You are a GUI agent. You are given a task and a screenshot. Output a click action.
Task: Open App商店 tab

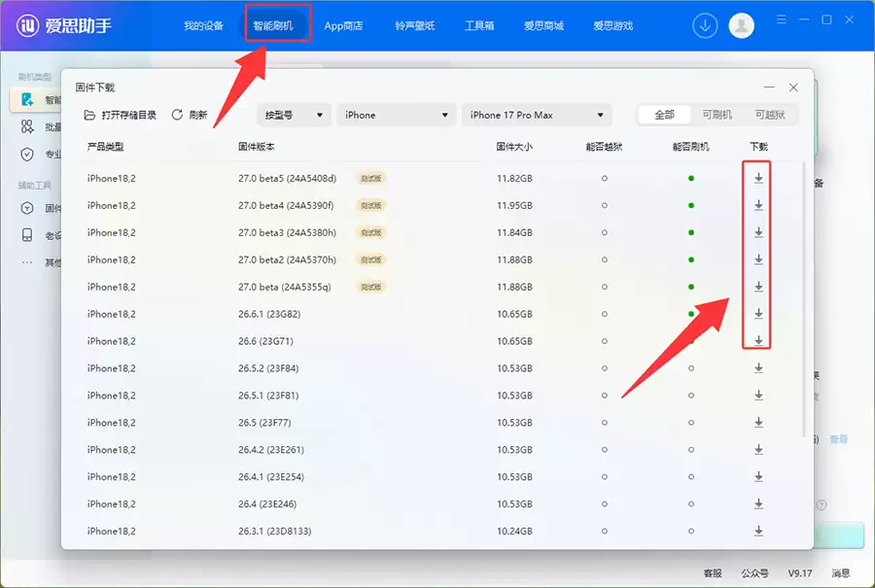343,25
